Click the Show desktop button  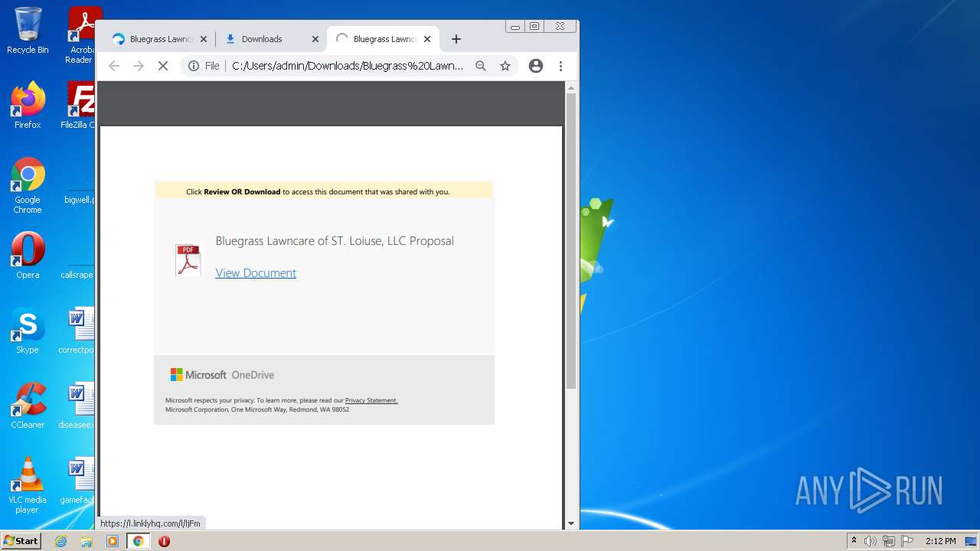(x=972, y=541)
